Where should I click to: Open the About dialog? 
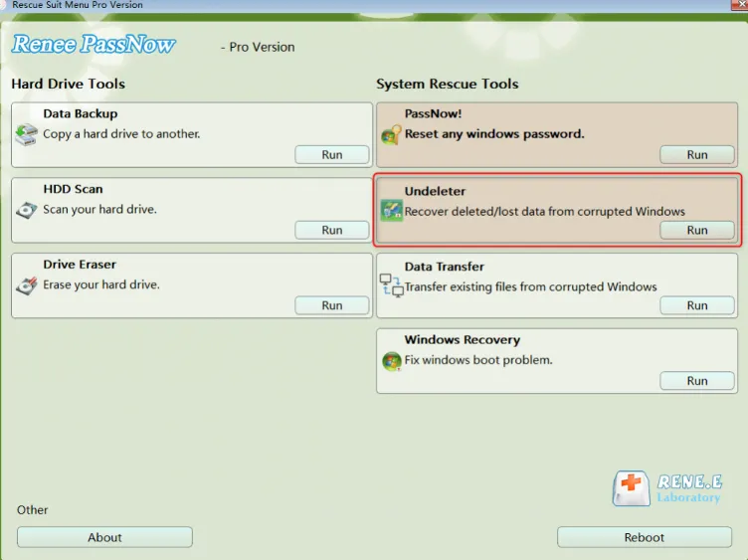(105, 537)
